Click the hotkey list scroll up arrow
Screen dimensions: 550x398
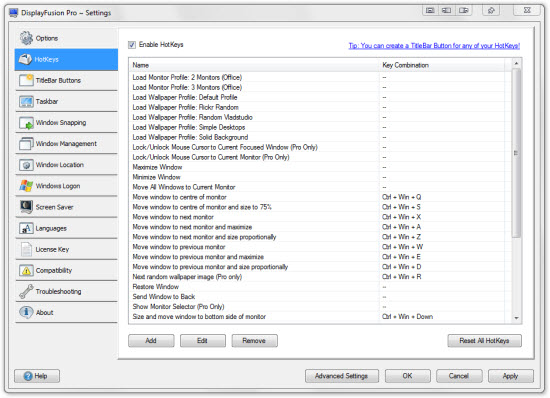(516, 63)
